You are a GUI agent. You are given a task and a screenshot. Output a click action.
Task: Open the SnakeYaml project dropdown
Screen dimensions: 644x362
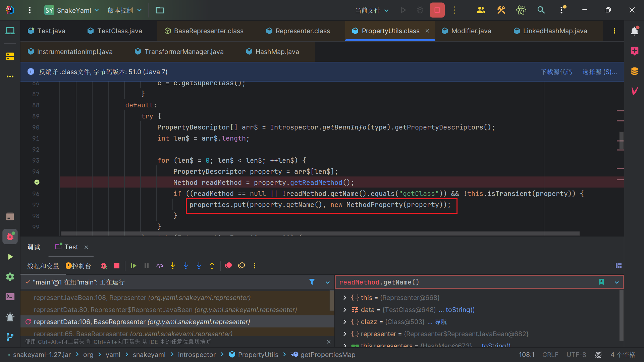(72, 10)
